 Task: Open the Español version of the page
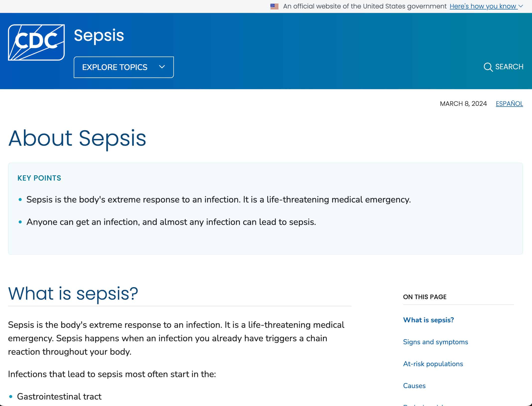click(509, 103)
